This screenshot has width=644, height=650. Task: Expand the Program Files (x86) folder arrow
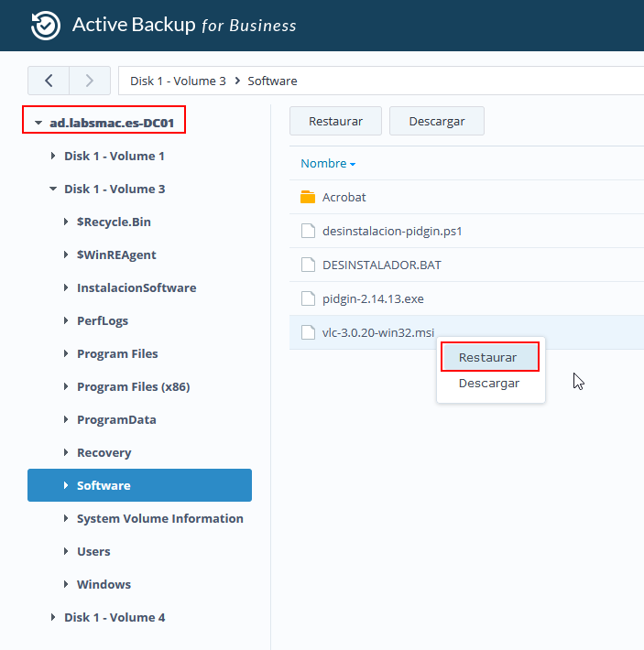pos(66,387)
